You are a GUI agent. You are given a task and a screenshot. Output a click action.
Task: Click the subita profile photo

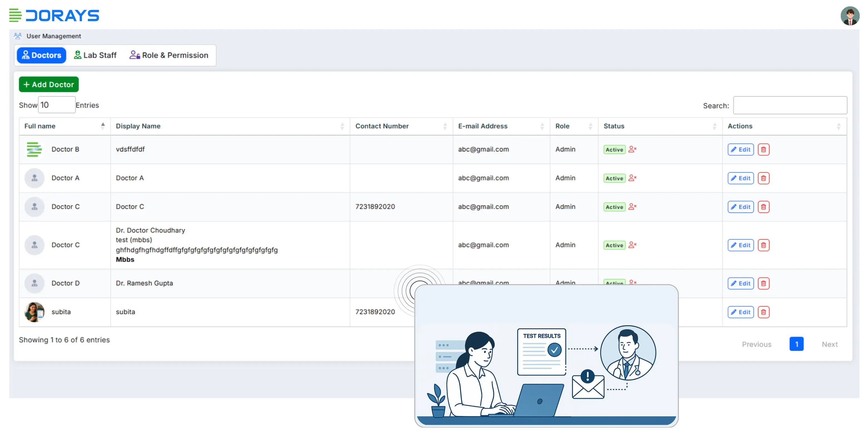[x=34, y=312]
